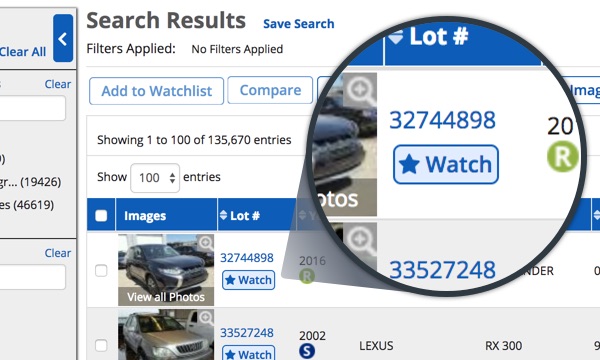Click the RX 300 model cell
Image resolution: width=600 pixels, height=360 pixels.
tap(504, 345)
